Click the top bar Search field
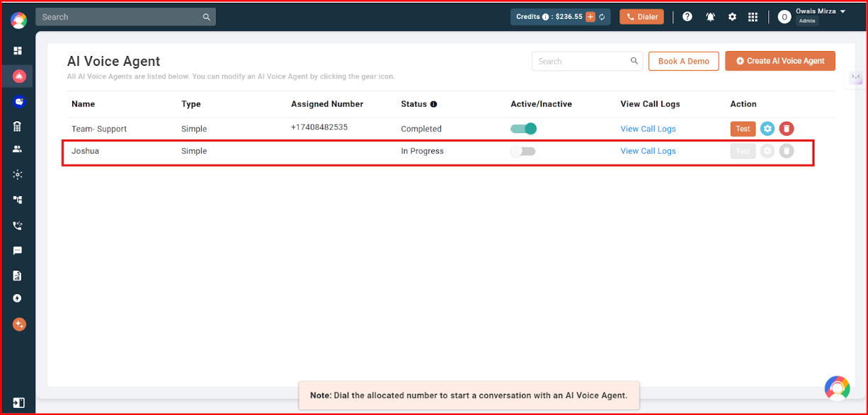The height and width of the screenshot is (415, 868). [126, 17]
